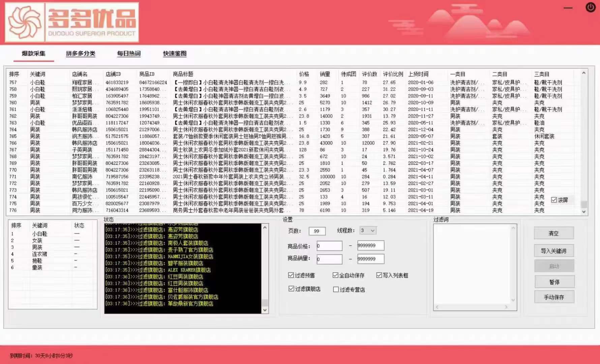Click the 页数 page count input field

click(317, 231)
